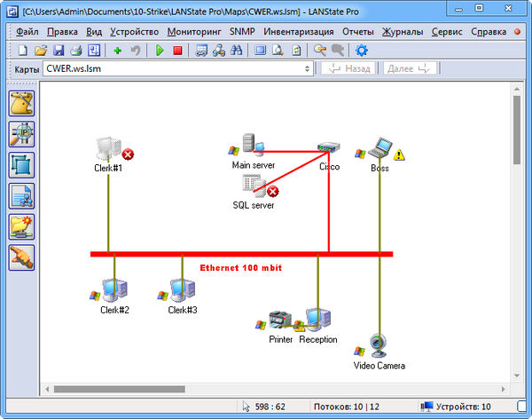Click the Save map floppy disk icon
The image size is (532, 419).
click(x=59, y=51)
